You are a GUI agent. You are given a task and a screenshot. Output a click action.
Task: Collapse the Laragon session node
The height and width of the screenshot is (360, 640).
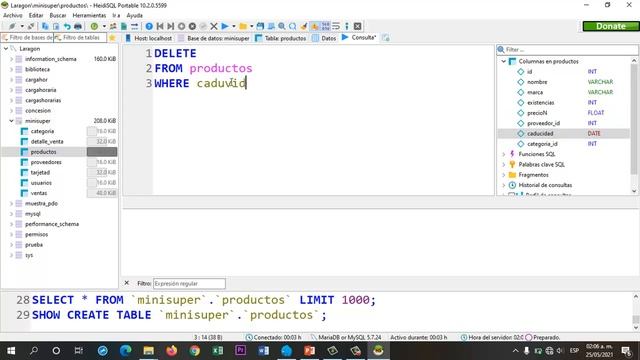(x=6, y=49)
